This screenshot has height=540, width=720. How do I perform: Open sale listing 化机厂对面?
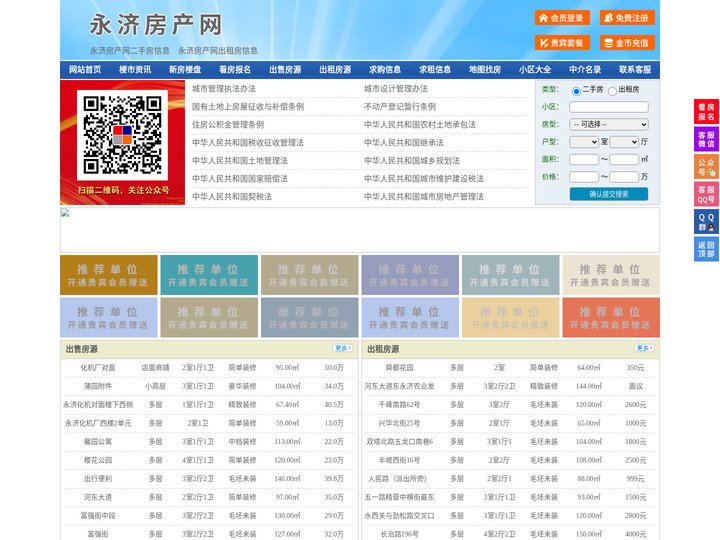coord(98,368)
